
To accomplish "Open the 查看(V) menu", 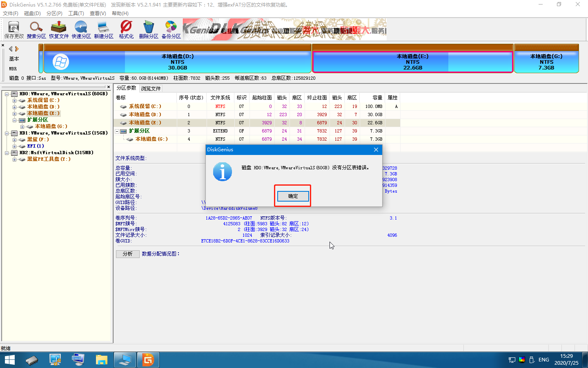I will 98,13.
